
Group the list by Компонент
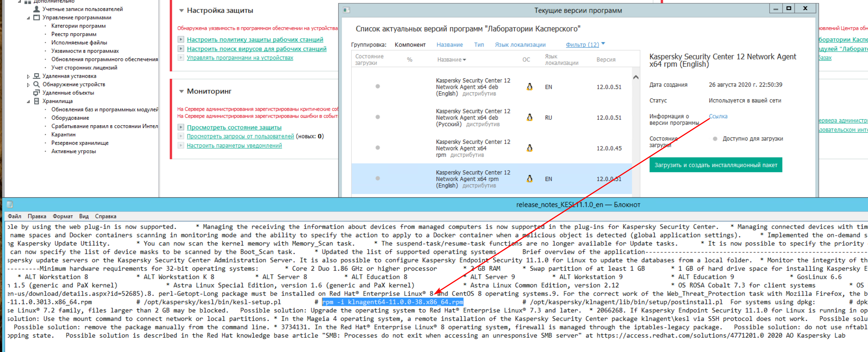point(410,45)
